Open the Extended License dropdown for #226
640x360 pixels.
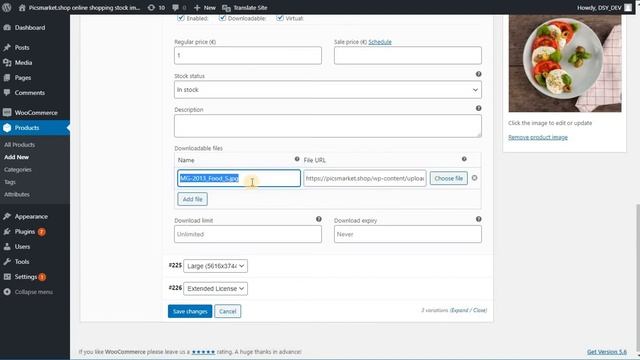(216, 289)
